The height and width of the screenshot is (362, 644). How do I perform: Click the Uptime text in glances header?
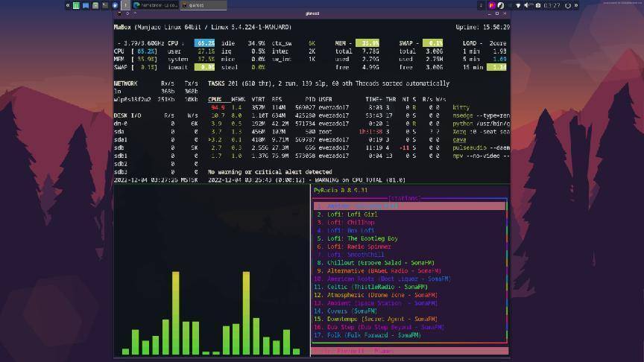point(482,27)
